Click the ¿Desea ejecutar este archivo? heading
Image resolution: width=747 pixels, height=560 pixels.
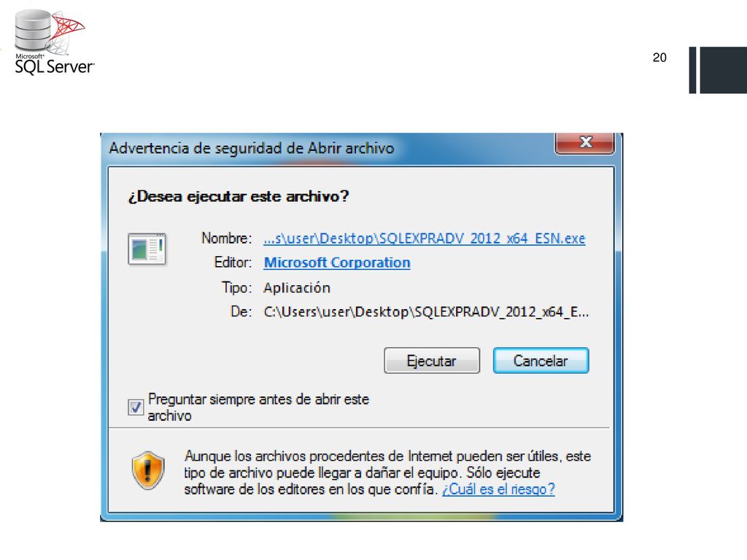pyautogui.click(x=239, y=196)
